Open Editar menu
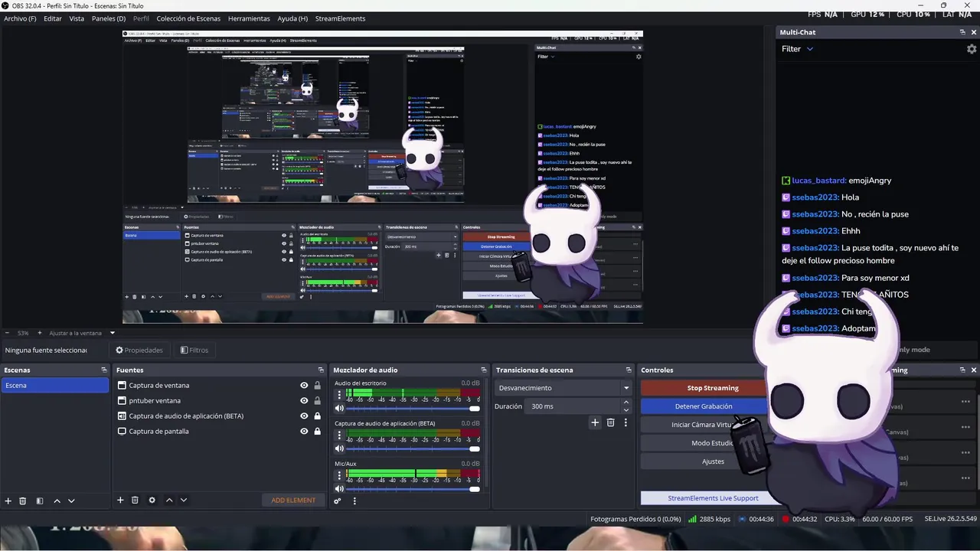Image resolution: width=980 pixels, height=551 pixels. [x=53, y=18]
